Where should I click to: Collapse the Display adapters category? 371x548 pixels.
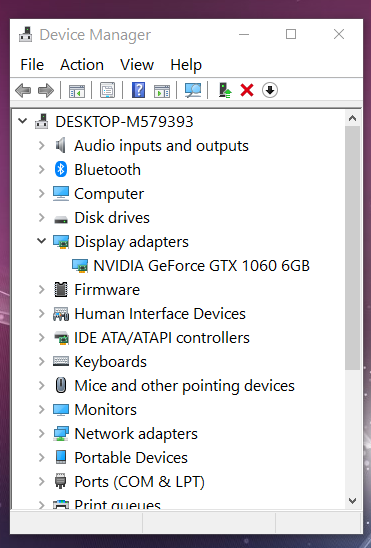(42, 241)
